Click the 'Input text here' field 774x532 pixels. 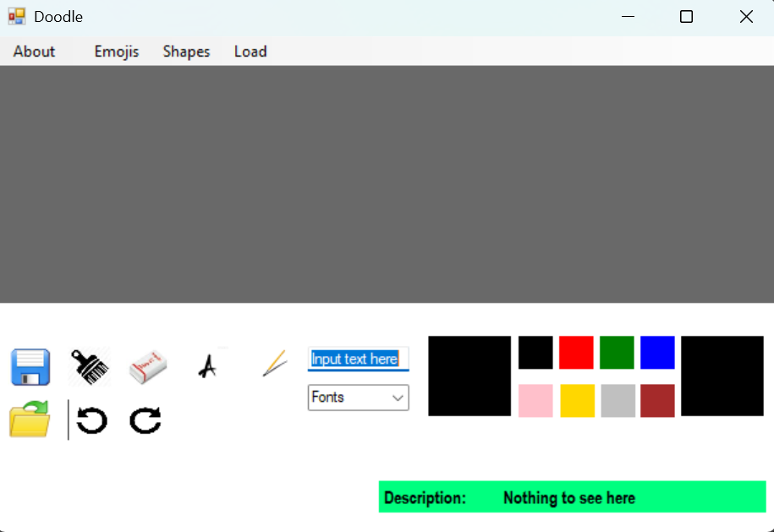358,359
